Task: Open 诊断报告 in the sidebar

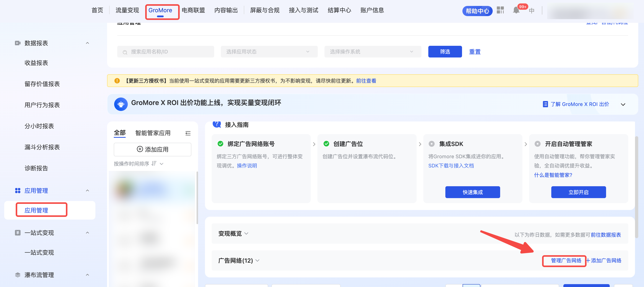Action: click(36, 168)
